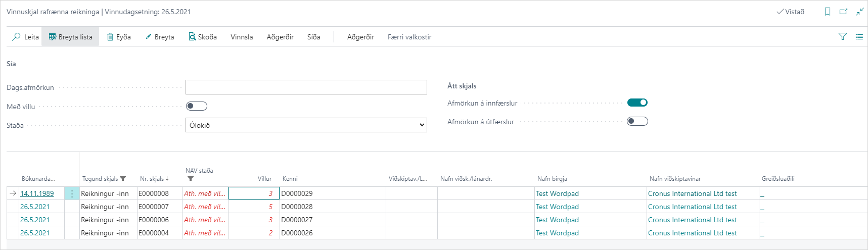Image resolution: width=868 pixels, height=250 pixels.
Task: Open the 14.11.1989 date link
Action: tap(37, 193)
